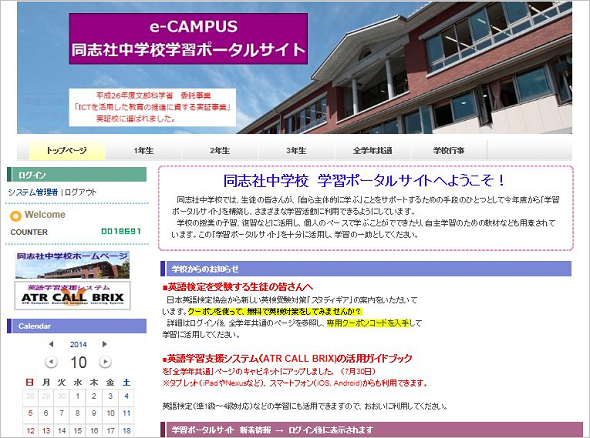Select greyed calendar date 29
Screen dimensions: 590x438
click(46, 396)
